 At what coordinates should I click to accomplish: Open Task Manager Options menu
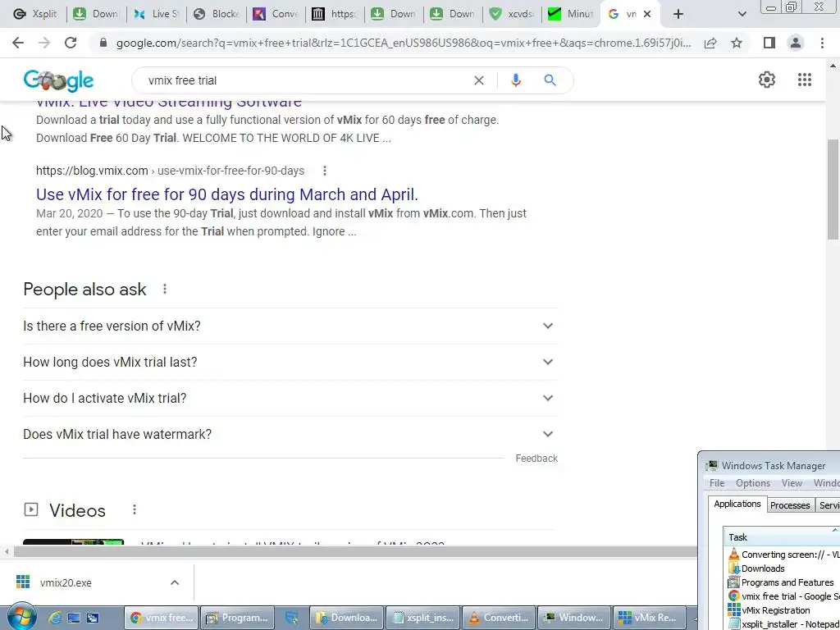click(x=753, y=483)
